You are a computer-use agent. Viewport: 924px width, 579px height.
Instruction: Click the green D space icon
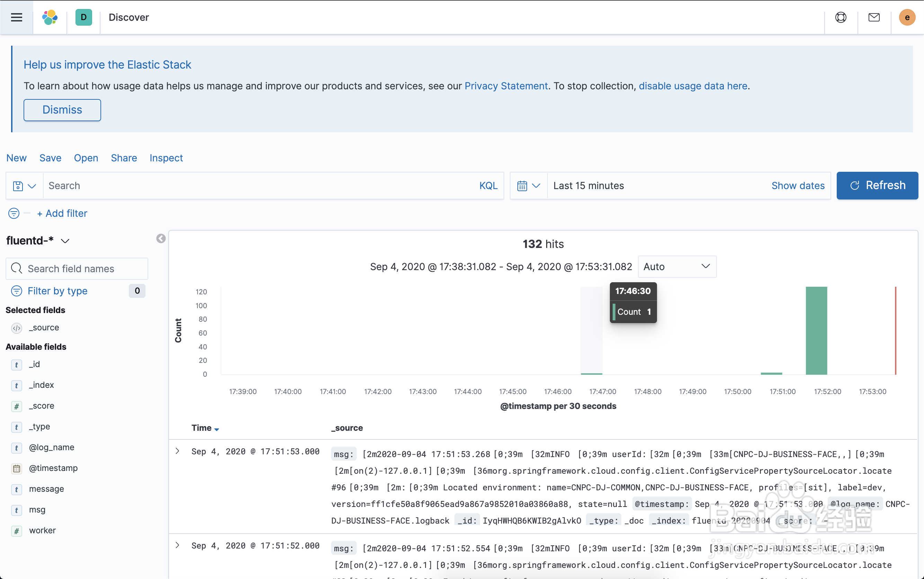83,17
